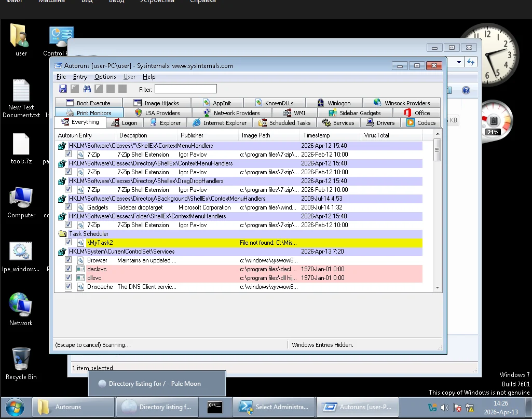Click the taskbar clock showing 14:26

[x=501, y=408]
